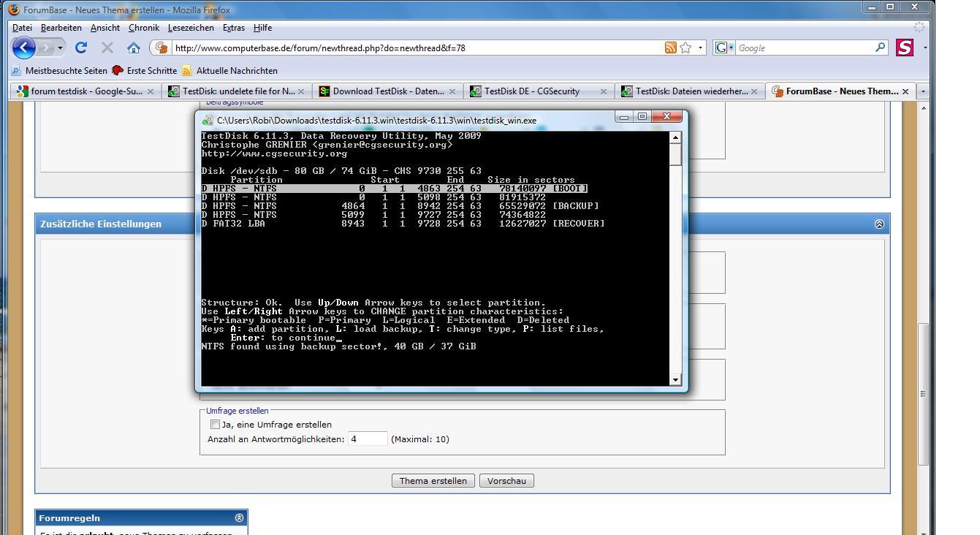Image resolution: width=980 pixels, height=535 pixels.
Task: Click the TestDisk console scrollbar thumb
Action: click(675, 154)
